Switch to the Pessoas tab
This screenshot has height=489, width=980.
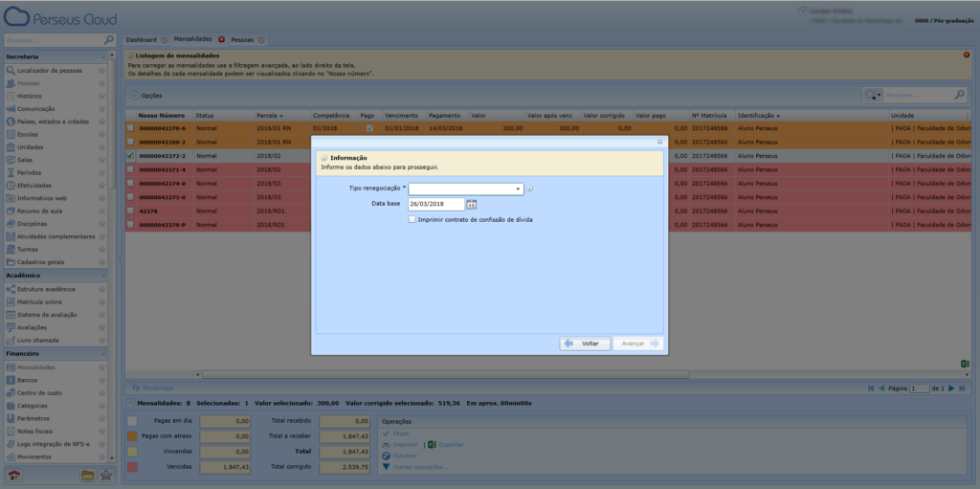pyautogui.click(x=242, y=40)
